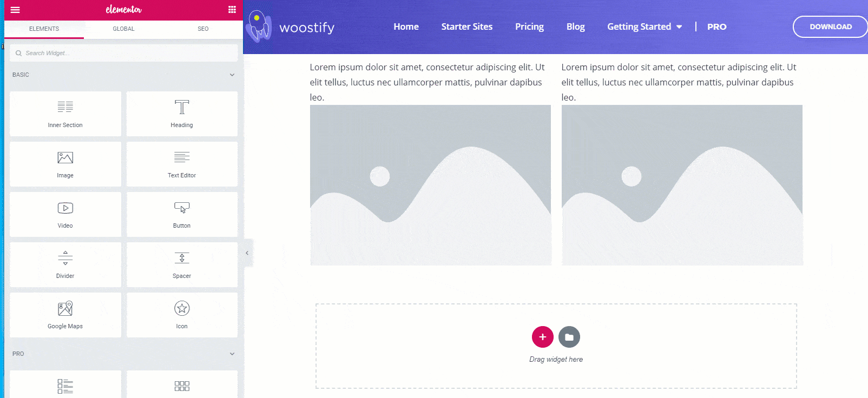Select the Image widget

pyautogui.click(x=65, y=164)
